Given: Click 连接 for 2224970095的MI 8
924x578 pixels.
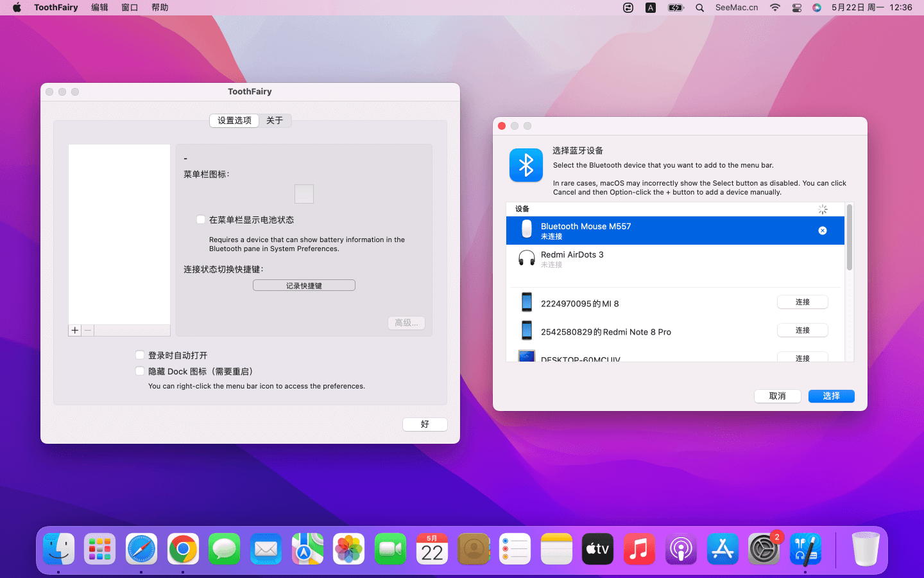Looking at the screenshot, I should tap(803, 302).
